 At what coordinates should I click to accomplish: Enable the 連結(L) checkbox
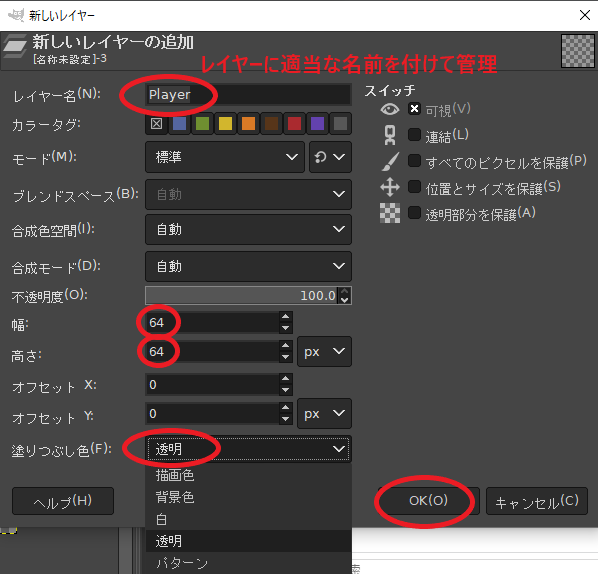click(414, 135)
